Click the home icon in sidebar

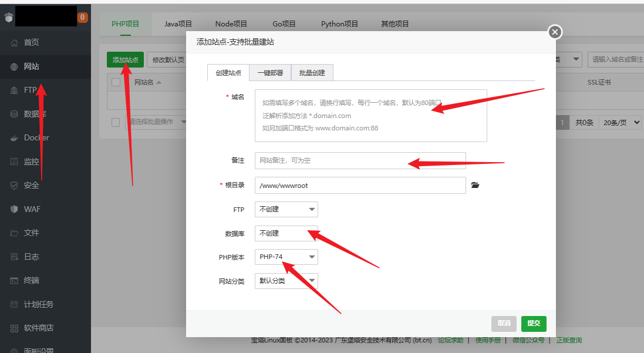pyautogui.click(x=14, y=43)
